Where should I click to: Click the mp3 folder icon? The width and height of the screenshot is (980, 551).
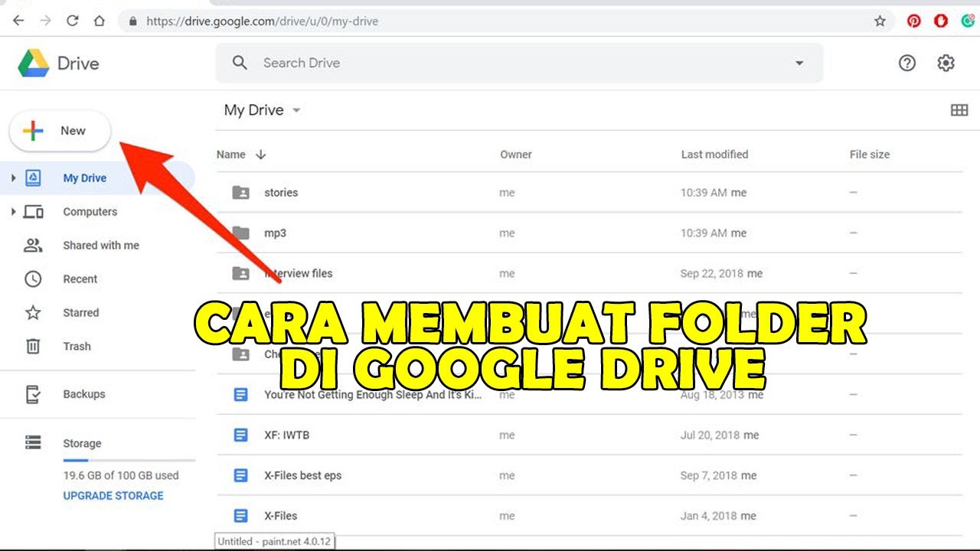click(240, 233)
